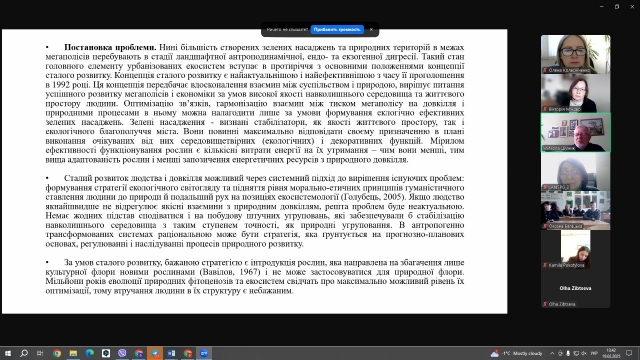The height and width of the screenshot is (360, 640).
Task: Click the bold heading text in the first paragraph
Action: tap(110, 47)
